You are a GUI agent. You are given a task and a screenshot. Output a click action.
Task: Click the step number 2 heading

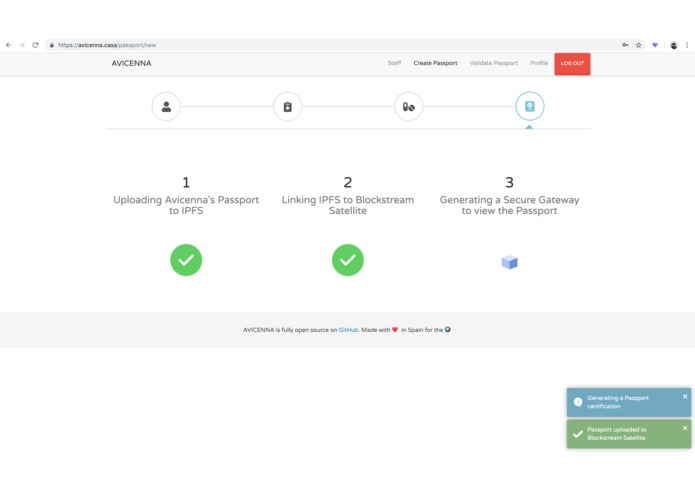tap(348, 182)
